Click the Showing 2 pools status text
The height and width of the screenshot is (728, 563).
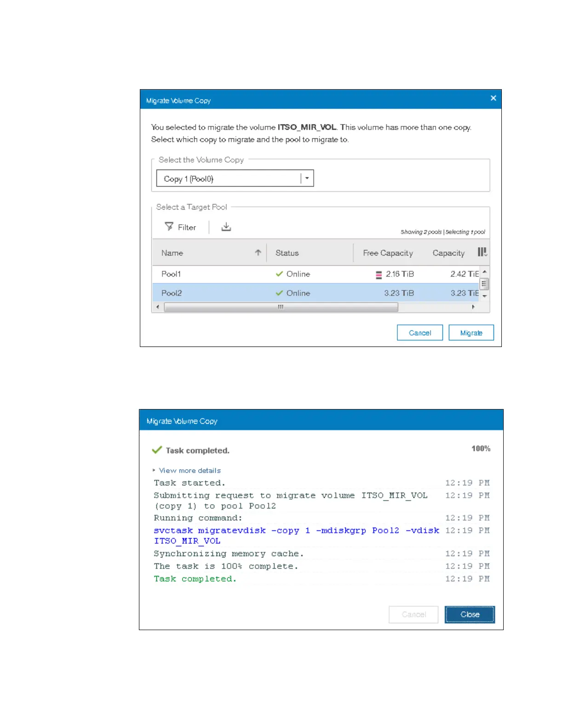[421, 232]
